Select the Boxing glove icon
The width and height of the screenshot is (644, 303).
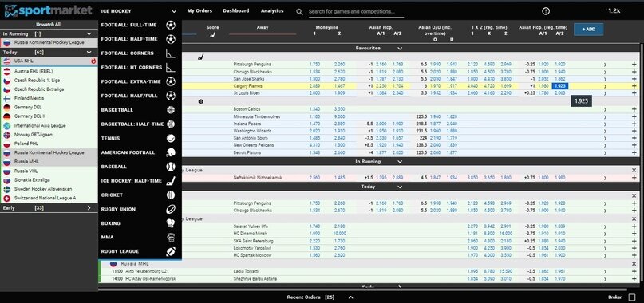coord(171,223)
